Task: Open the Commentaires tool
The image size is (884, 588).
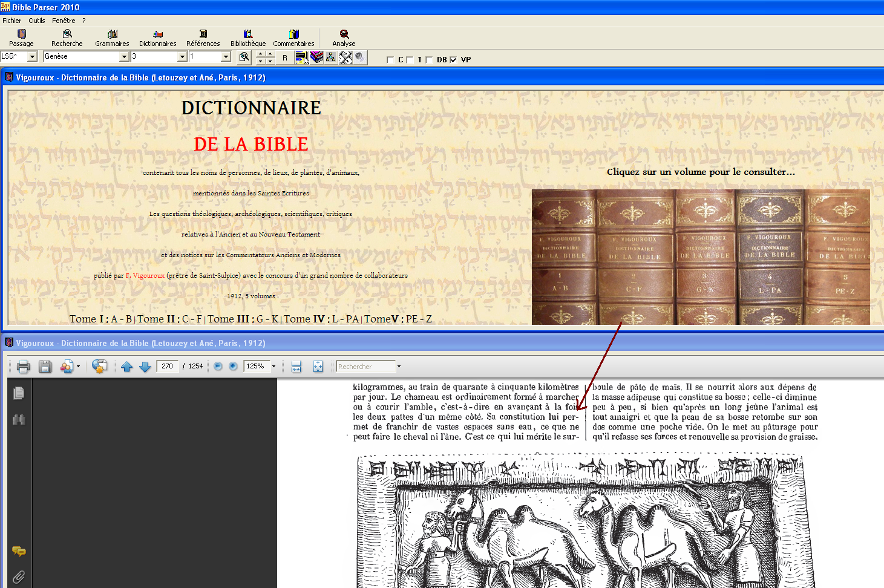Action: [x=293, y=38]
